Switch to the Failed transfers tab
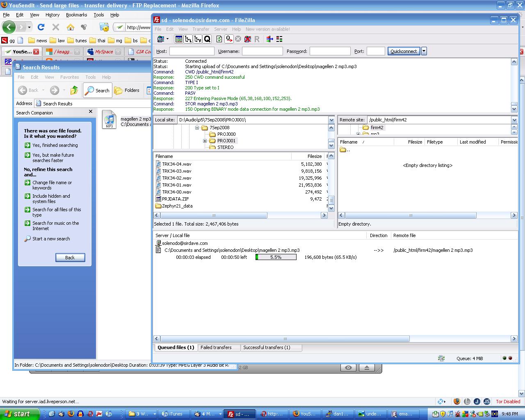Screen dimensions: 525x420 [216, 347]
